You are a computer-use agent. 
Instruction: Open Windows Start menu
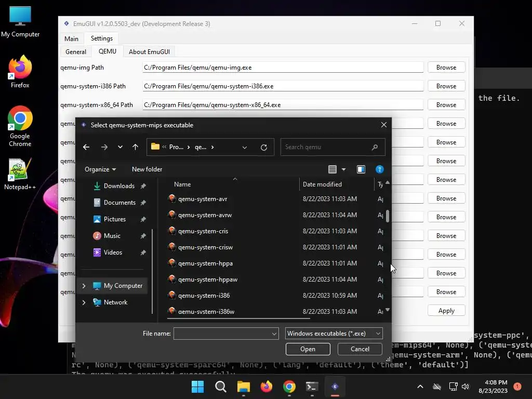pos(198,387)
